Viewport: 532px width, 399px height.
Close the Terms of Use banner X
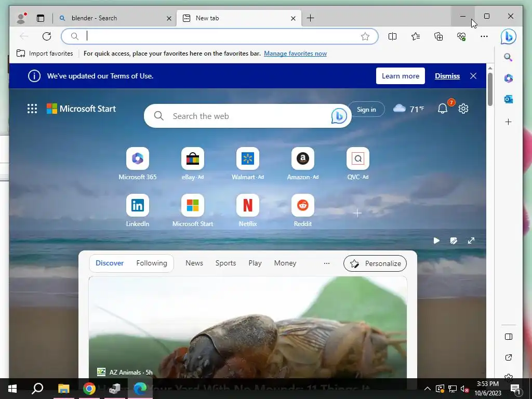click(473, 76)
